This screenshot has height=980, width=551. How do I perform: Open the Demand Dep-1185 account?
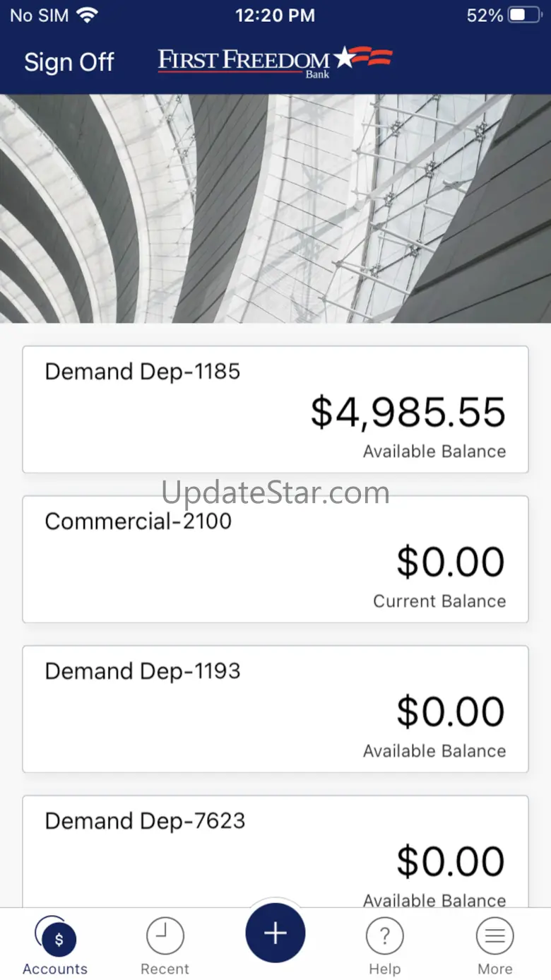275,409
